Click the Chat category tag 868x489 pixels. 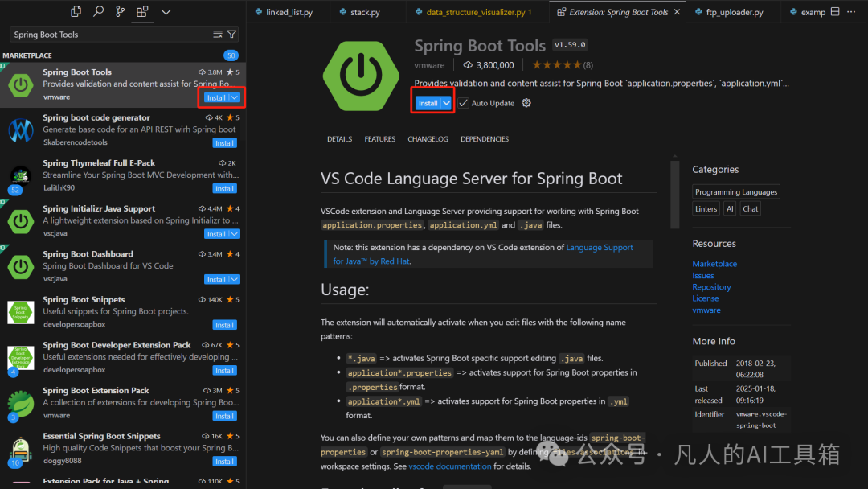pos(750,209)
